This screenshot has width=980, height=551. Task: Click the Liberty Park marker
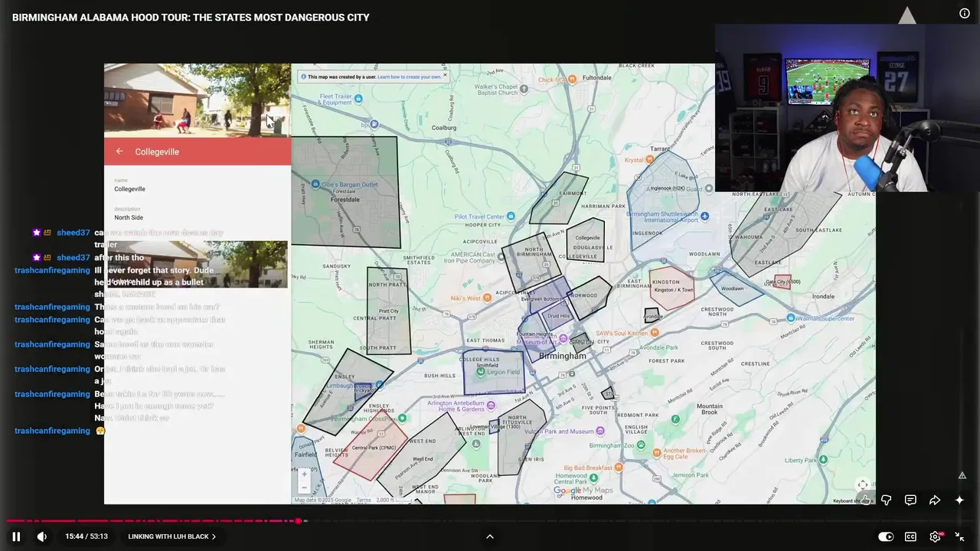click(823, 460)
